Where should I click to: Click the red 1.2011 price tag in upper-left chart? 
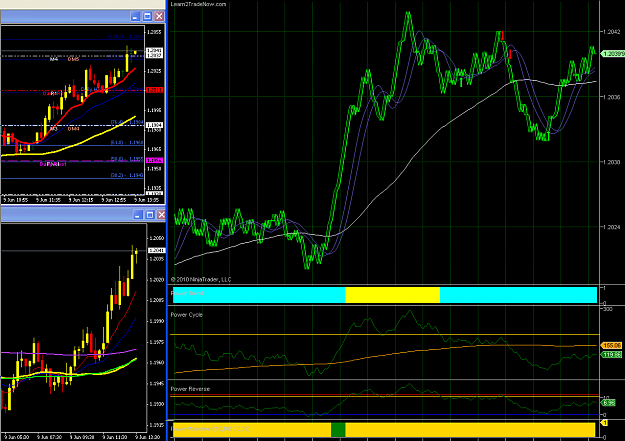point(155,90)
